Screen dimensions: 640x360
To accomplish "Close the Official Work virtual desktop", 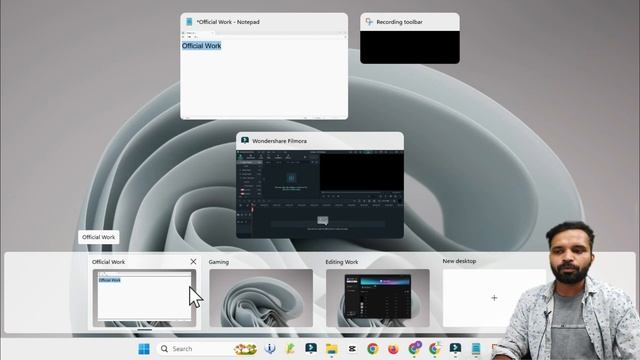I will (193, 262).
